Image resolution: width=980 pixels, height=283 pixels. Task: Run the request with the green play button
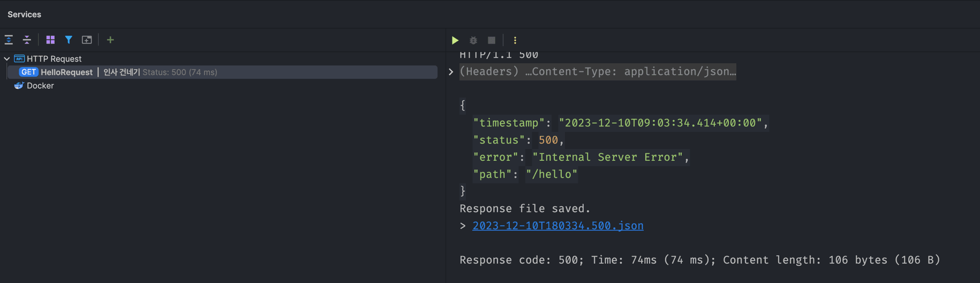(455, 40)
